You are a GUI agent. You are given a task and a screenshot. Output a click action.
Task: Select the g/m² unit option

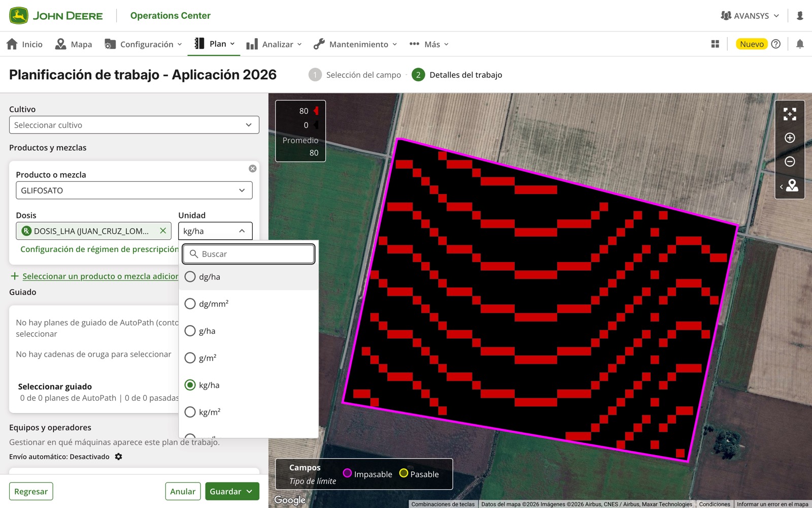coord(249,358)
